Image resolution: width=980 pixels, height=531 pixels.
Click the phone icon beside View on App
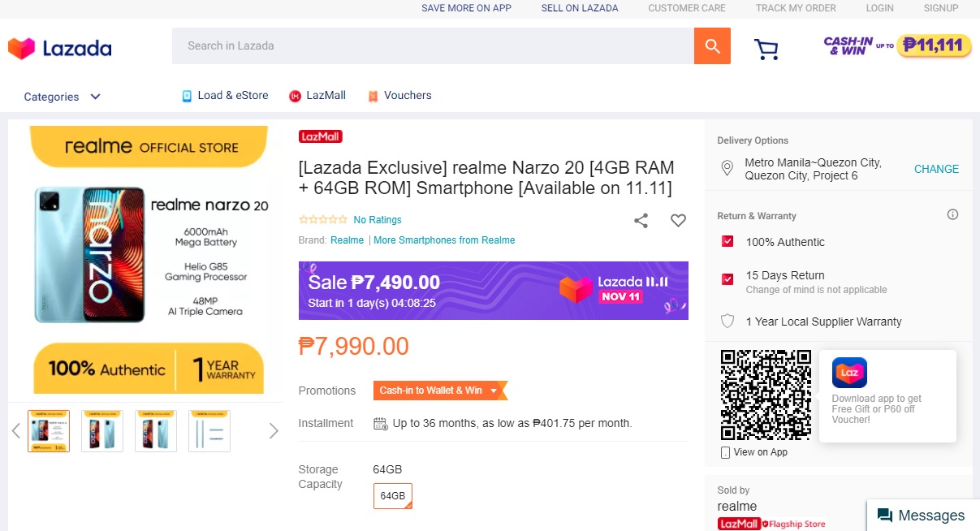[x=725, y=452]
